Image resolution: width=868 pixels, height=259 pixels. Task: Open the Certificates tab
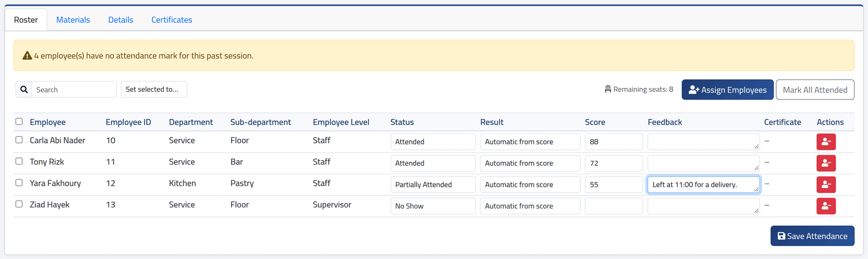tap(171, 20)
